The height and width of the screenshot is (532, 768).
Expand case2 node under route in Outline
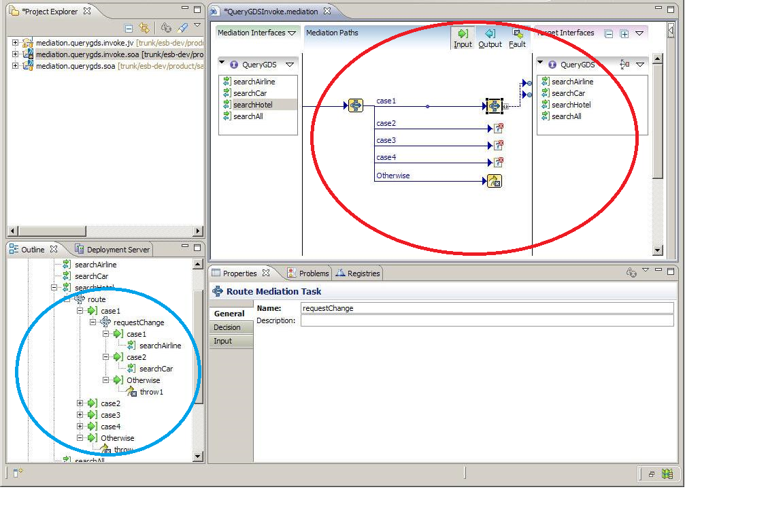80,403
